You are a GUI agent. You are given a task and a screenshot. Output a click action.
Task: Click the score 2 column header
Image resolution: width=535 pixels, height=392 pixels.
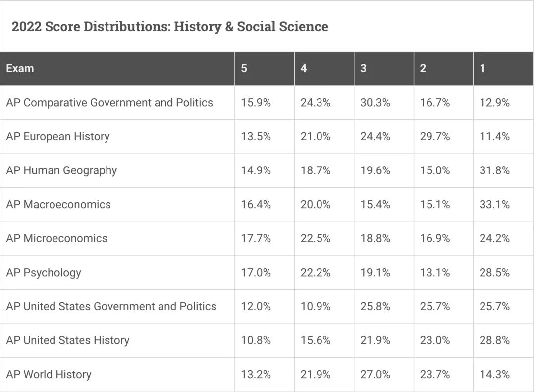click(443, 68)
